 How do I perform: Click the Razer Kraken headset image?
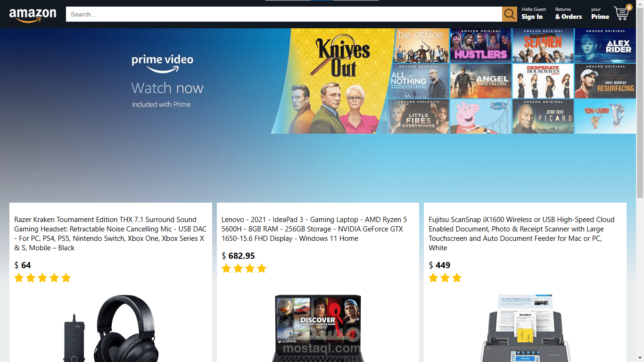coord(111,329)
